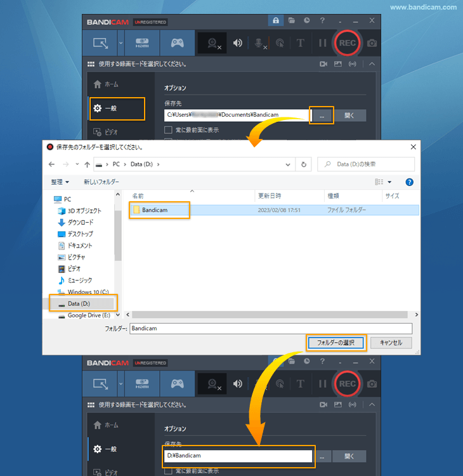Go back in folder dialog
Screen dimensions: 463x476
pos(51,164)
